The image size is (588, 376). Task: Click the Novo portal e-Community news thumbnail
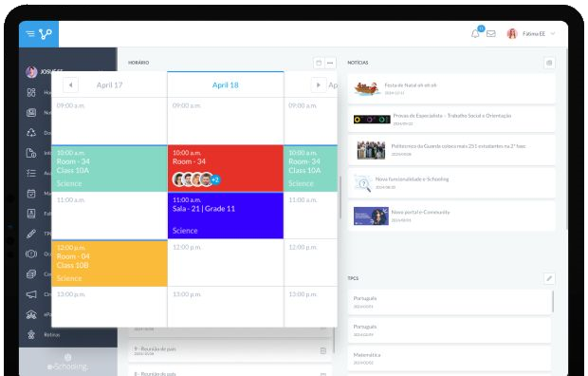coord(371,216)
